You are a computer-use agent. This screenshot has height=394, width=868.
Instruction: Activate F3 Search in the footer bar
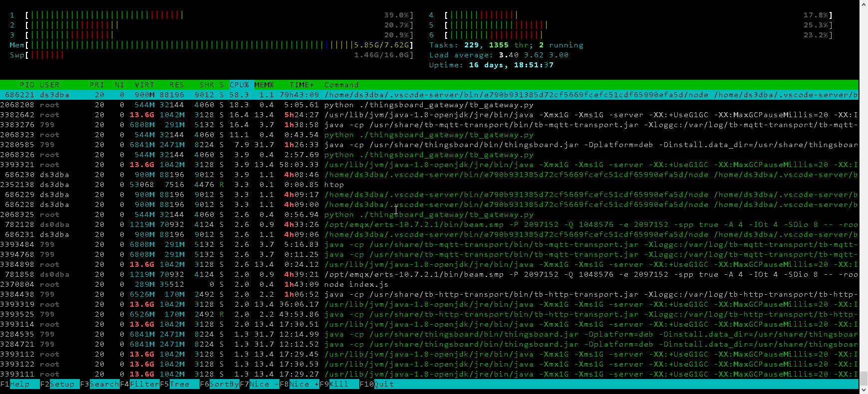[x=100, y=384]
